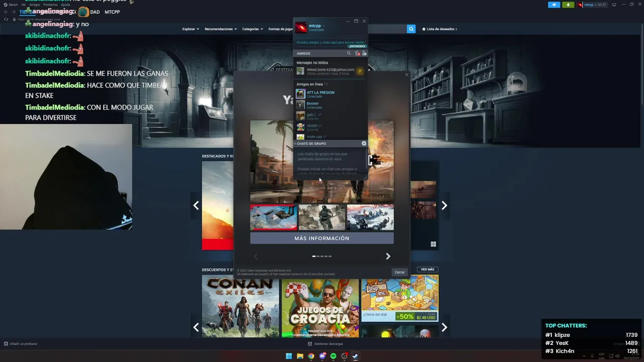Select the boats screenshot thumbnail

[x=370, y=217]
